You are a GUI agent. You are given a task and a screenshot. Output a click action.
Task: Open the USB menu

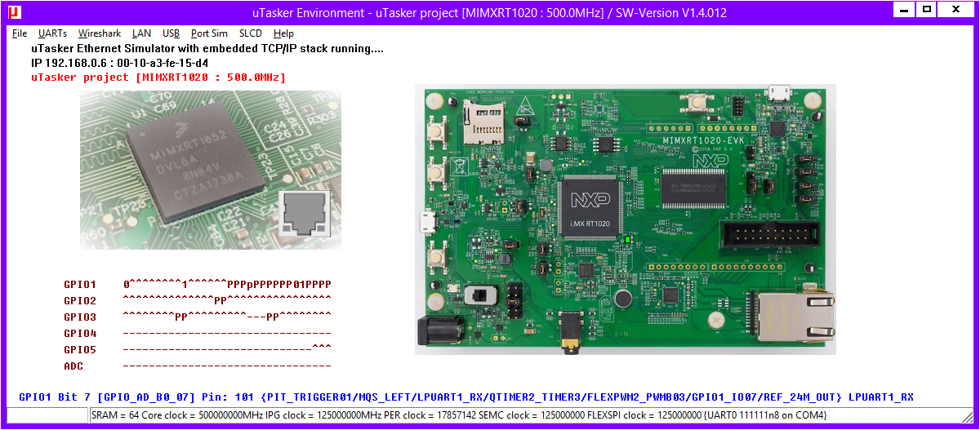(171, 33)
